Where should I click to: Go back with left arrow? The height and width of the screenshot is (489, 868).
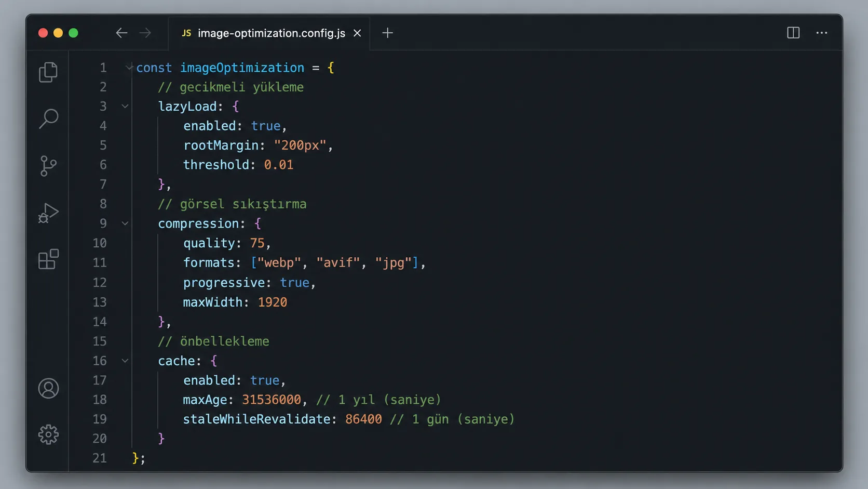click(121, 33)
